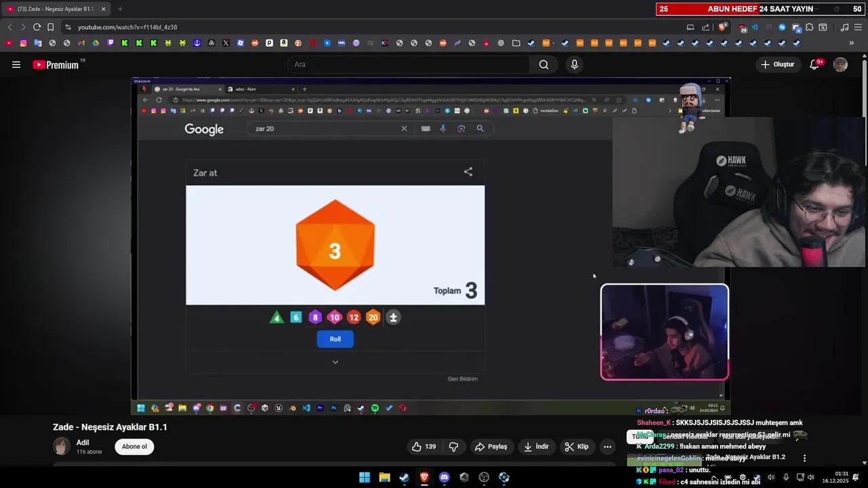Reload the page
This screenshot has width=868, height=488.
[x=37, y=27]
